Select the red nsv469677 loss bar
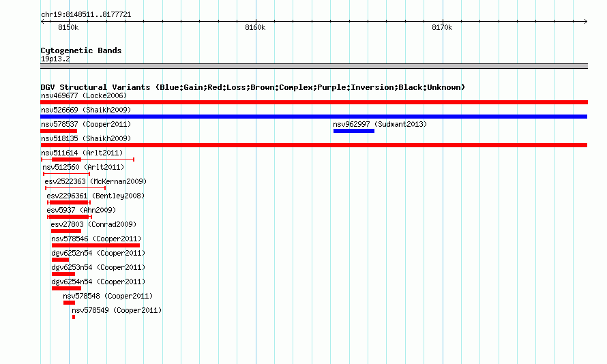 click(x=314, y=102)
